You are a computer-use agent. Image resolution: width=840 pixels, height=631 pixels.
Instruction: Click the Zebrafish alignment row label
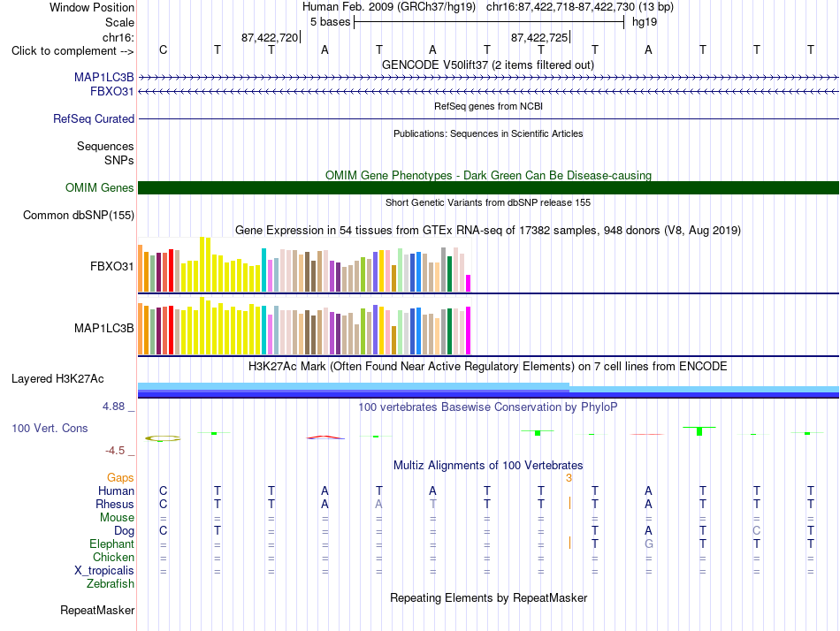tap(111, 584)
